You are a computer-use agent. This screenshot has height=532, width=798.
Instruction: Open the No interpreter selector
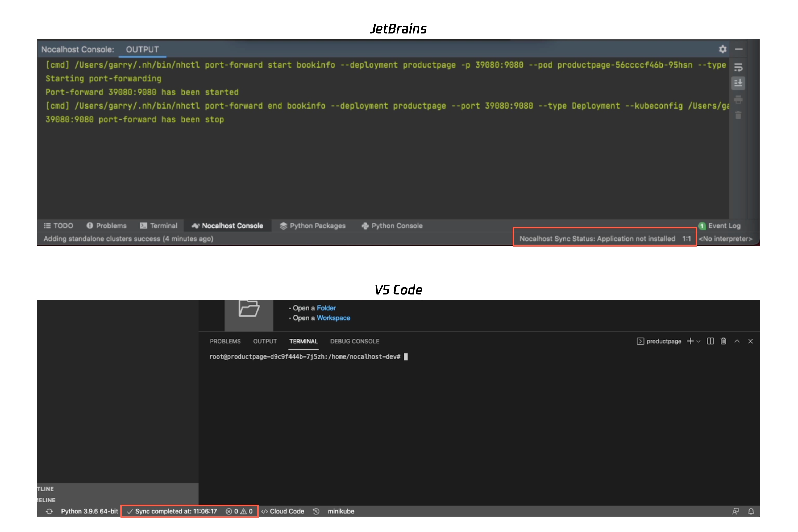click(x=725, y=239)
